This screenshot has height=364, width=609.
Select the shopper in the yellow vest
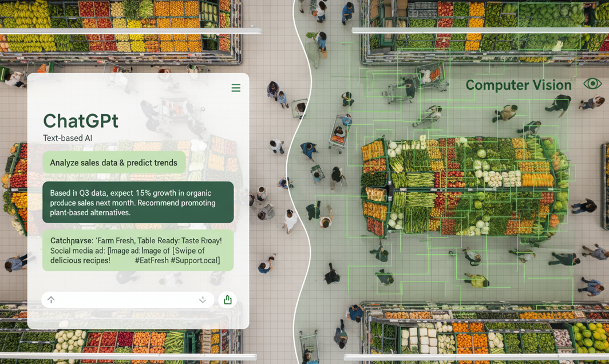pyautogui.click(x=477, y=280)
